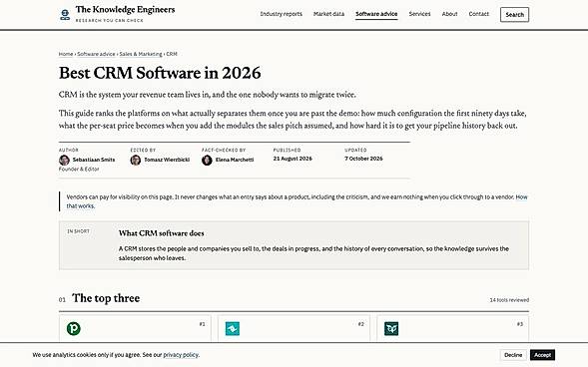Click '14 tools reviewed' text
Viewport: 588px width, 367px height.
click(x=509, y=300)
